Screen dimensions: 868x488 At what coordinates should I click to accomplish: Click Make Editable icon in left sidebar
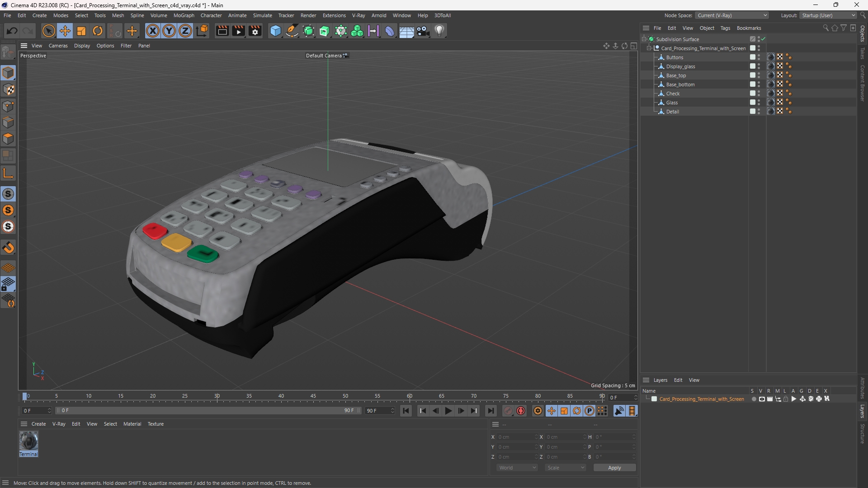pos(8,53)
